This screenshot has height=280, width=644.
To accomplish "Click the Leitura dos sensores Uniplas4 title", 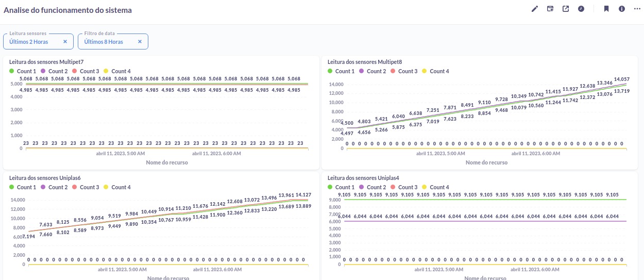I will click(x=363, y=178).
